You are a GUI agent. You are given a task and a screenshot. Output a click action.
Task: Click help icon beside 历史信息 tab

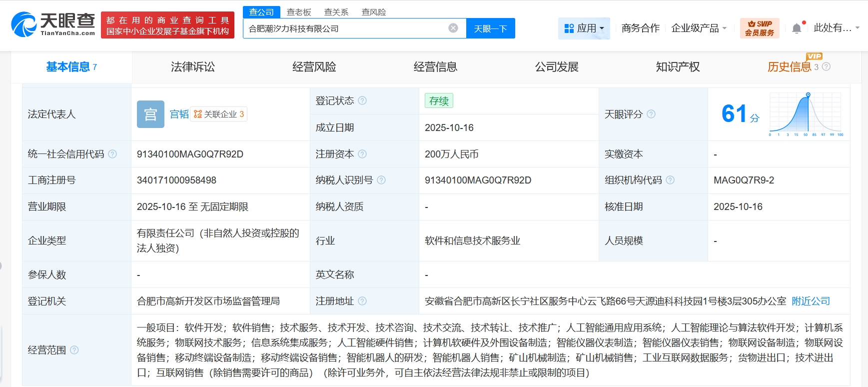tap(826, 66)
